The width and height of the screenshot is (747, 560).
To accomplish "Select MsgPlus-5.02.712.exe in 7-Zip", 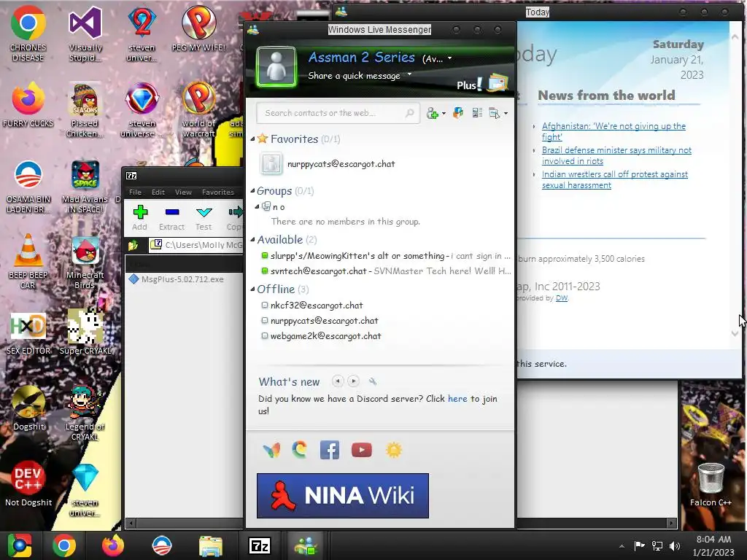I will (x=182, y=279).
